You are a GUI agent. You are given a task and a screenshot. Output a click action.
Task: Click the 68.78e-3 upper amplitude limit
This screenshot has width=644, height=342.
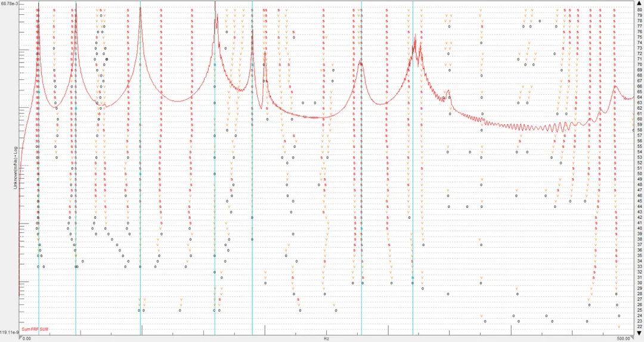tap(8, 4)
